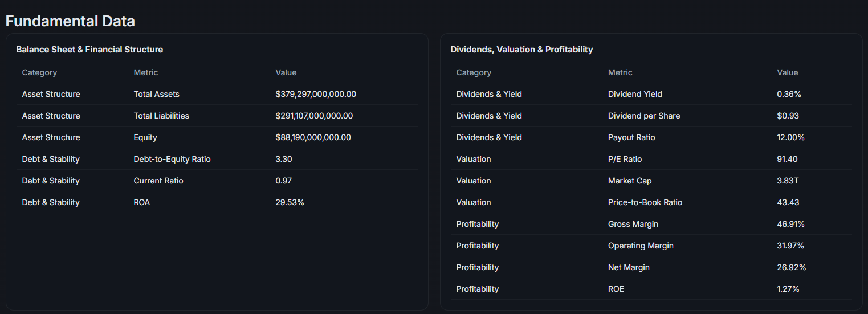The image size is (868, 314).
Task: Click the Debt-to-Equity Ratio label
Action: tap(172, 159)
